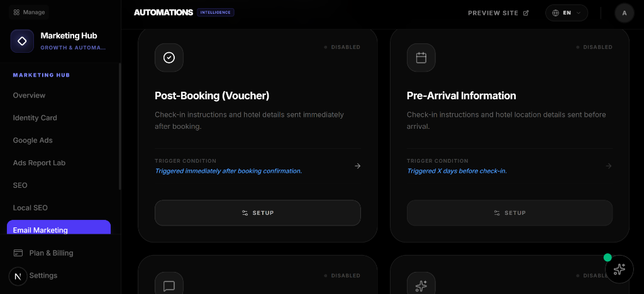
Task: Click the Manage button at top left
Action: coord(29,12)
